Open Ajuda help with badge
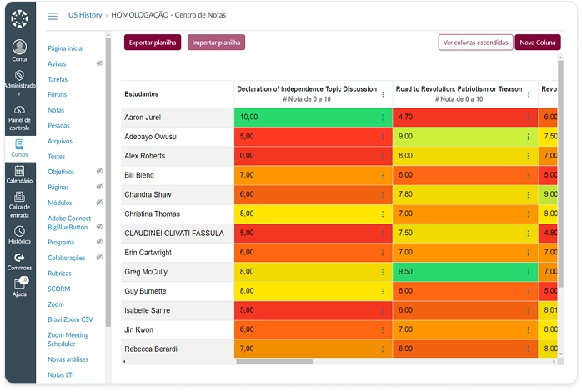The height and width of the screenshot is (392, 582). 19,287
